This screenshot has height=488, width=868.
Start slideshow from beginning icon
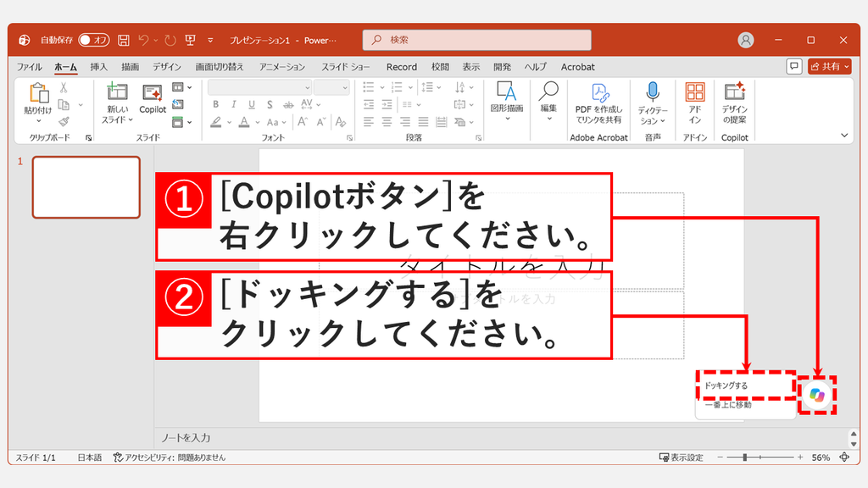coord(191,40)
